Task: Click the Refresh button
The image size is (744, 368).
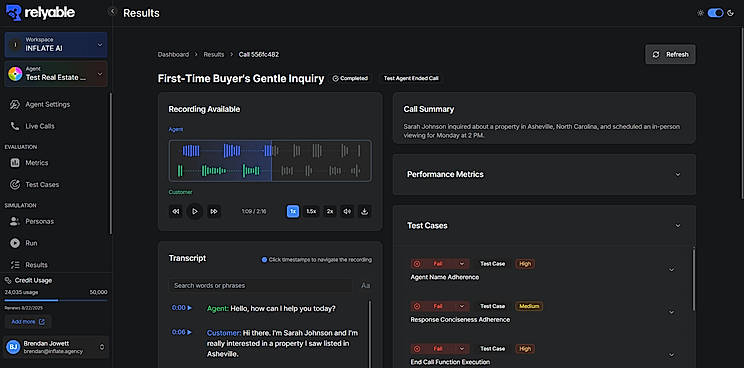Action: tap(670, 55)
